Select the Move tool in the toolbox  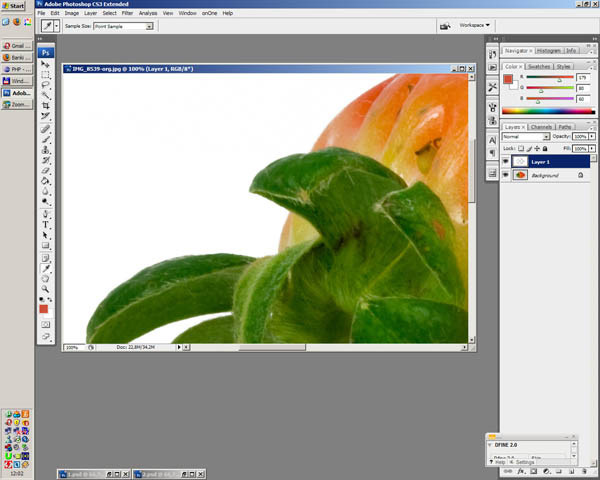click(x=45, y=65)
